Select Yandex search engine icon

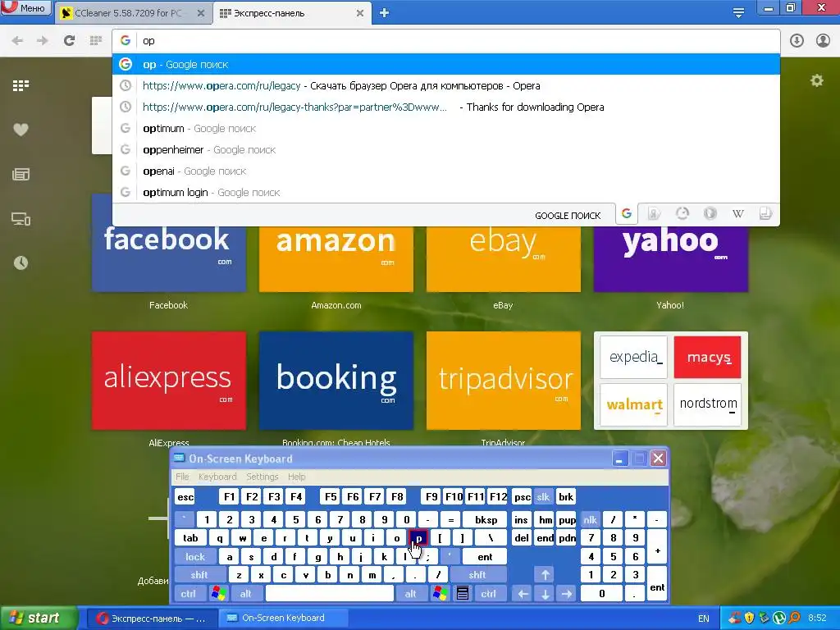click(654, 214)
